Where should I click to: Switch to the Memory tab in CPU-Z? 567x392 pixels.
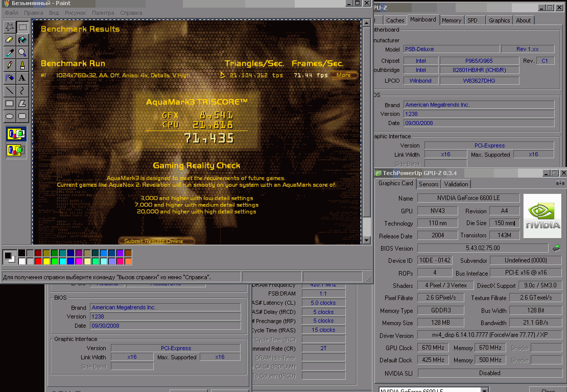point(452,20)
